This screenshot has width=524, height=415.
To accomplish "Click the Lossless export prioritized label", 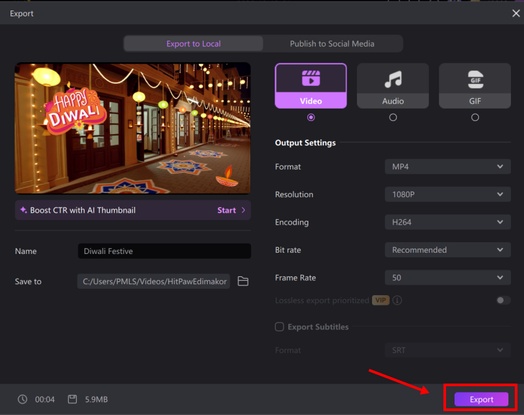I will [322, 300].
